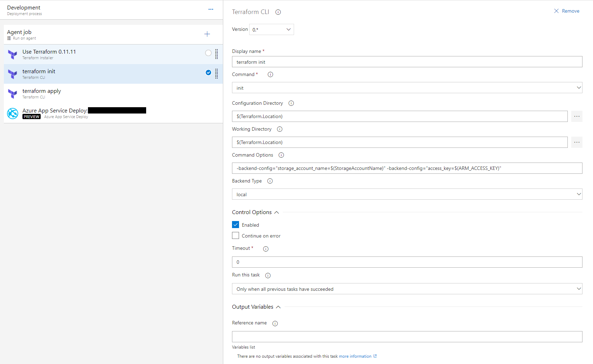The height and width of the screenshot is (364, 593).
Task: Add a task to Agent job
Action: click(x=207, y=34)
